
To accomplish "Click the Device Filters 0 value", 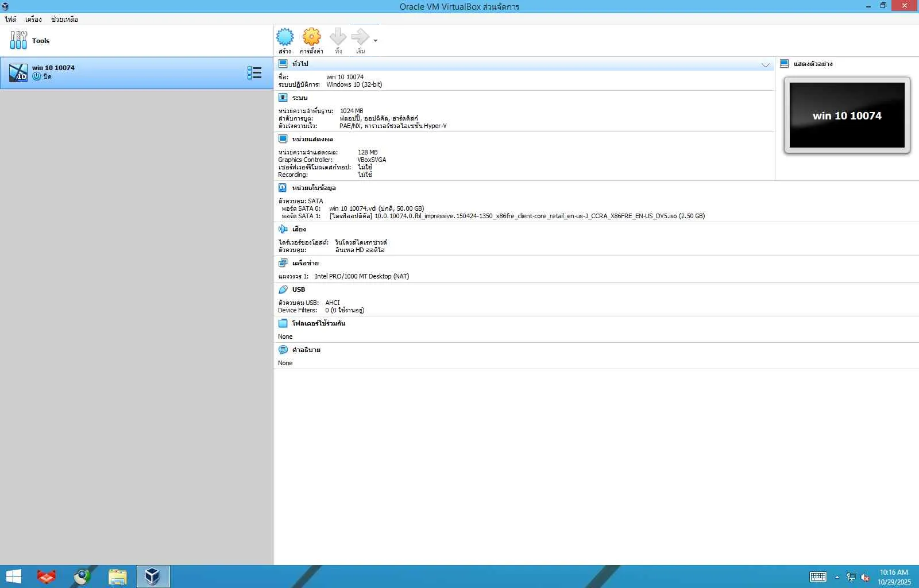I will tap(345, 310).
